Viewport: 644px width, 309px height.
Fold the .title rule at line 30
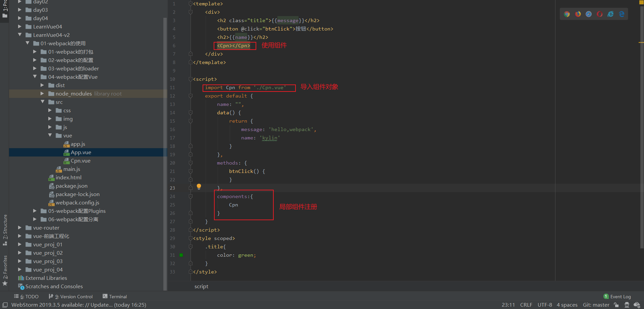click(191, 247)
